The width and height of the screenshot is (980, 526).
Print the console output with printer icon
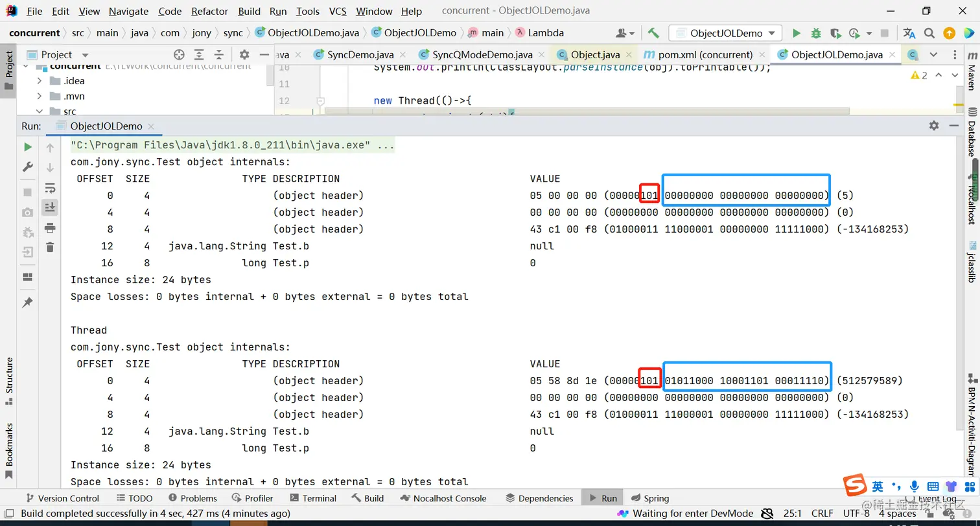point(50,227)
